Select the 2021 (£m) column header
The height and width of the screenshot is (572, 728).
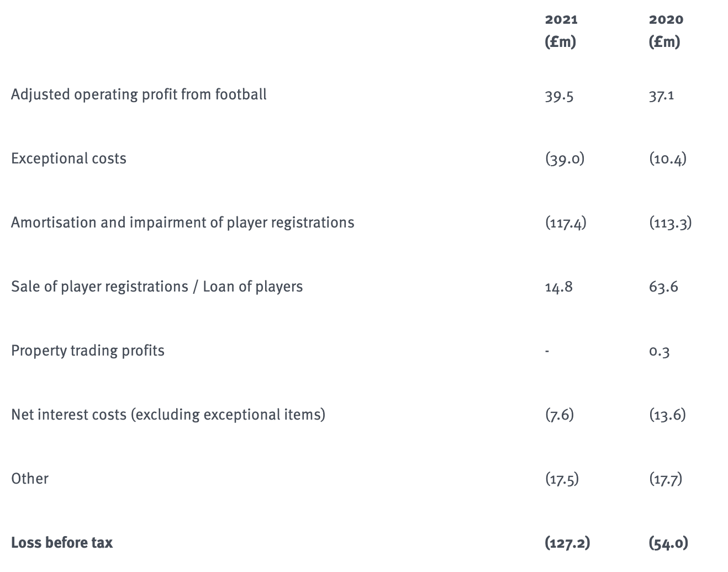coord(561,31)
